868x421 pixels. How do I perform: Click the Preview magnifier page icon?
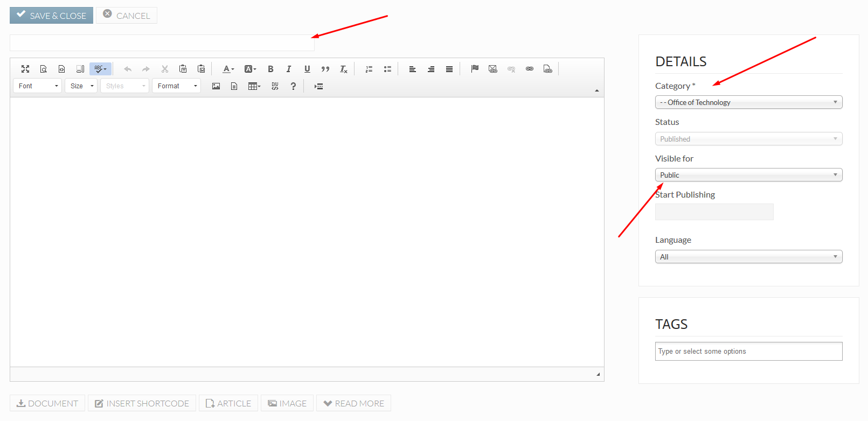click(x=44, y=69)
